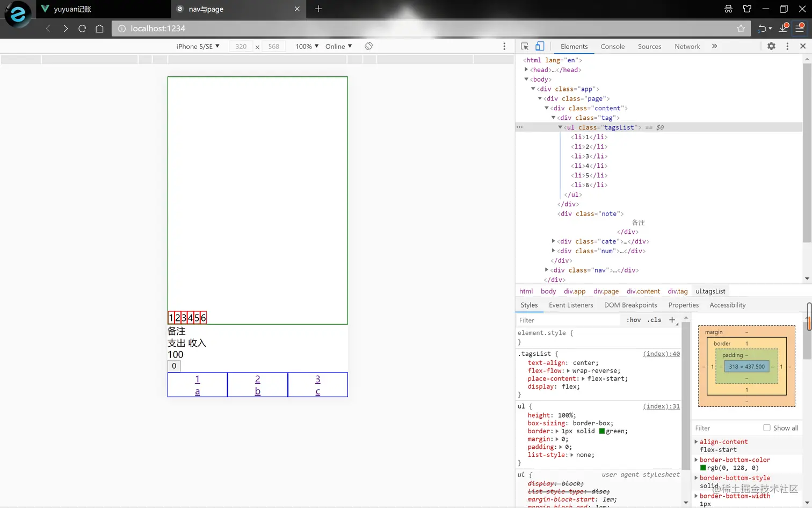
Task: Select the div class note element
Action: (591, 213)
